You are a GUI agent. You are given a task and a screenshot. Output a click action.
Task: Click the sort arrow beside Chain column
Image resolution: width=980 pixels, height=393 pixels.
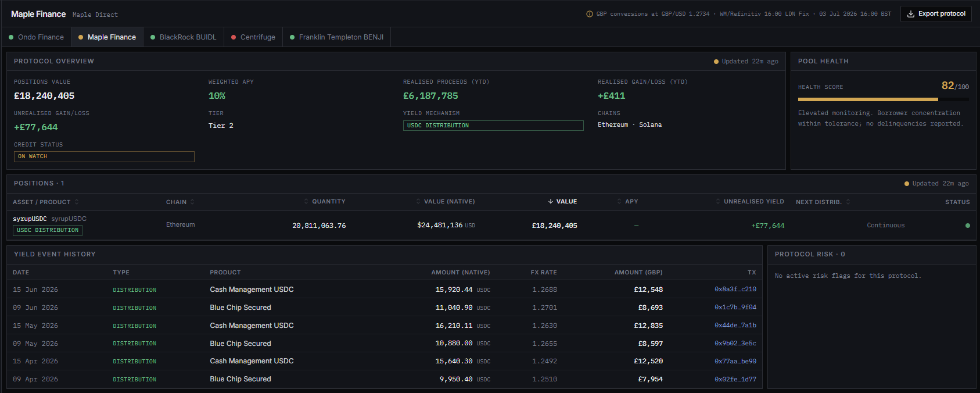[192, 202]
